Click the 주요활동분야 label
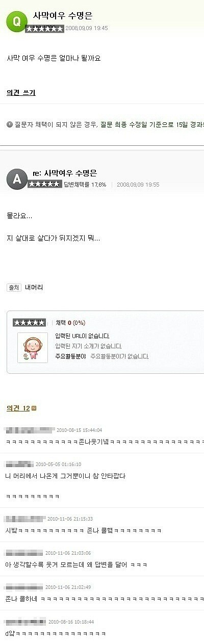Image resolution: width=204 pixels, height=644 pixels. pos(70,356)
